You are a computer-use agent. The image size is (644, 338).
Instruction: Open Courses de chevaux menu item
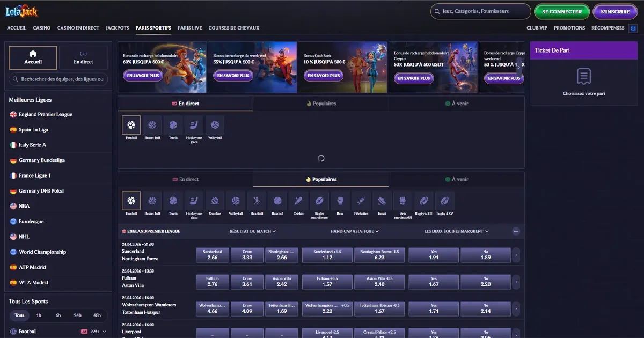234,28
